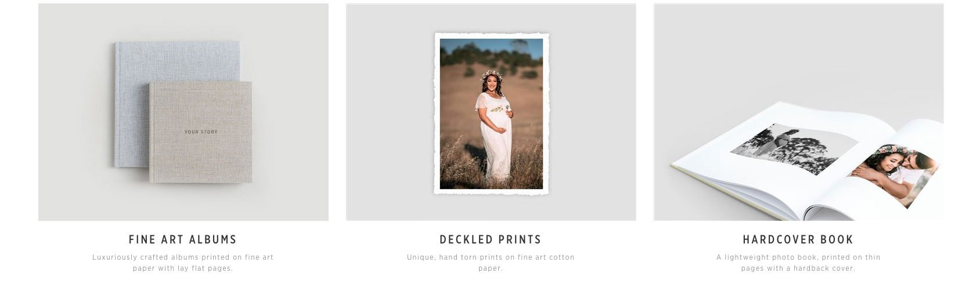Click the 'Unique, hand torn prints' description
Screen dimensions: 980x291
point(491,263)
